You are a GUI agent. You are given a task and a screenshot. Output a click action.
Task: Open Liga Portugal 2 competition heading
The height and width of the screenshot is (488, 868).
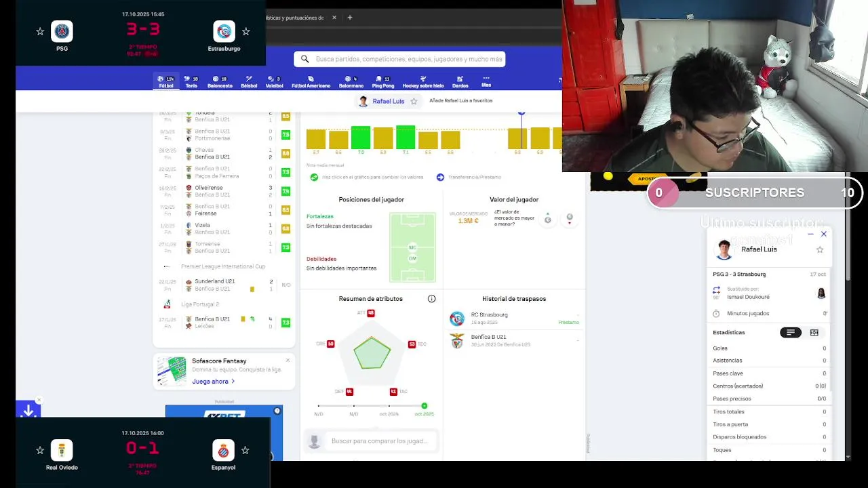pos(200,304)
